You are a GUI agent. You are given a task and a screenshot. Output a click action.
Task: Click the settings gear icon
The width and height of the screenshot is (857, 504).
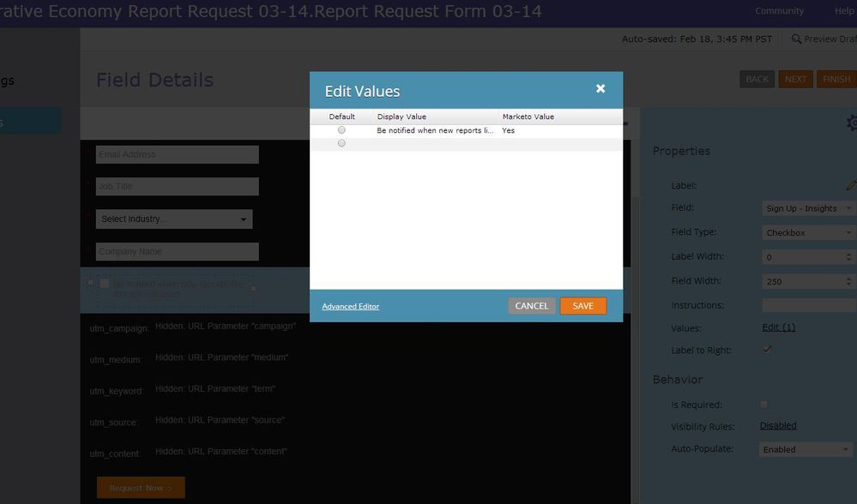click(851, 123)
